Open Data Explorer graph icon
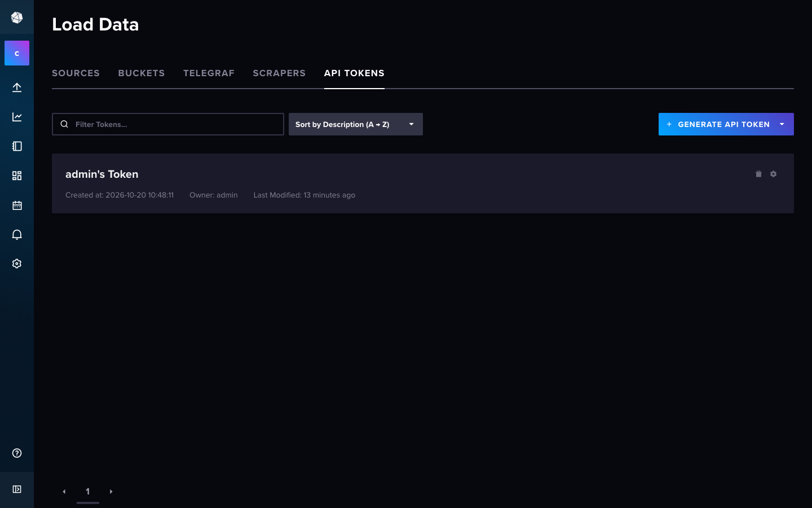 pos(17,117)
